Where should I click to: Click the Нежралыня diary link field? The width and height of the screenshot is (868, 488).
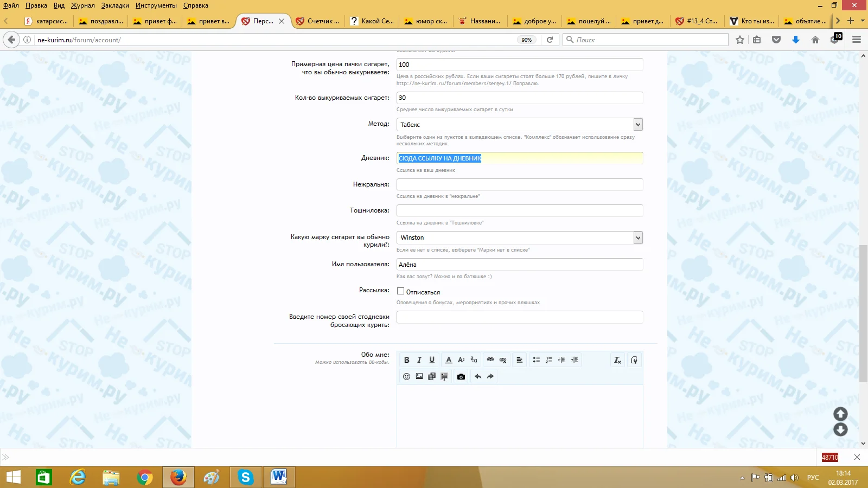coord(519,184)
